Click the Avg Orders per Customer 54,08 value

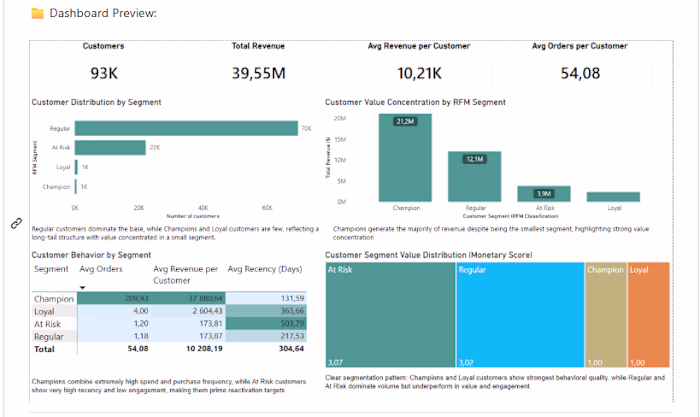580,73
